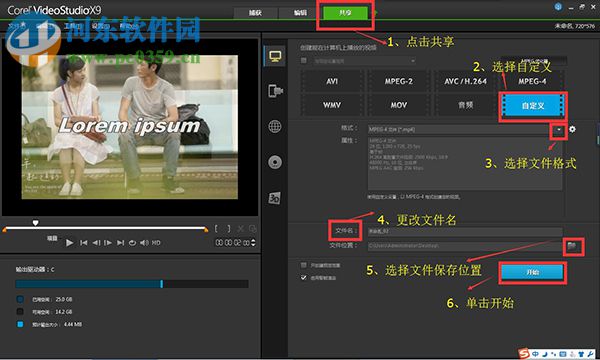Screen dimensions: 600x360
Task: Choose the AVI output format
Action: click(x=332, y=81)
